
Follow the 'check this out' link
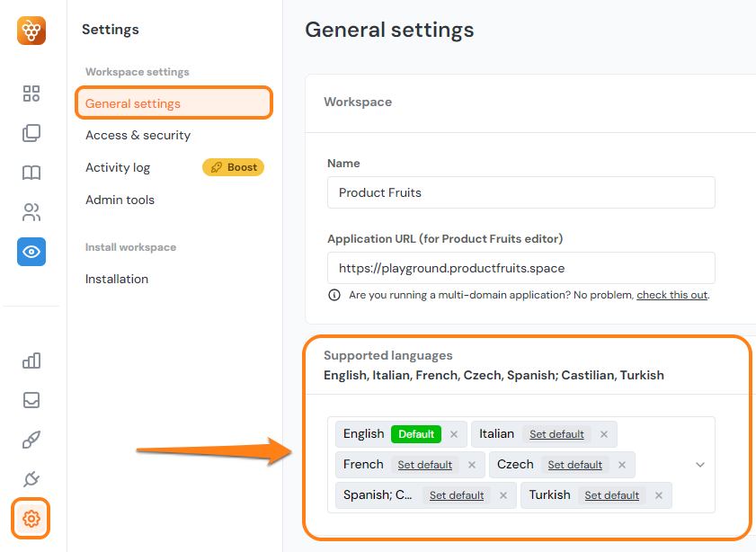pos(672,295)
